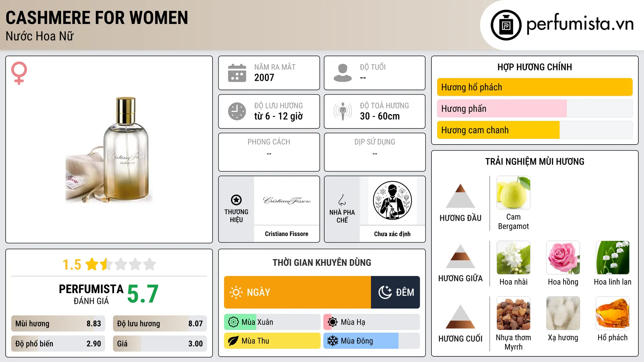644x362 pixels.
Task: Click the last grey rating star
Action: [150, 264]
